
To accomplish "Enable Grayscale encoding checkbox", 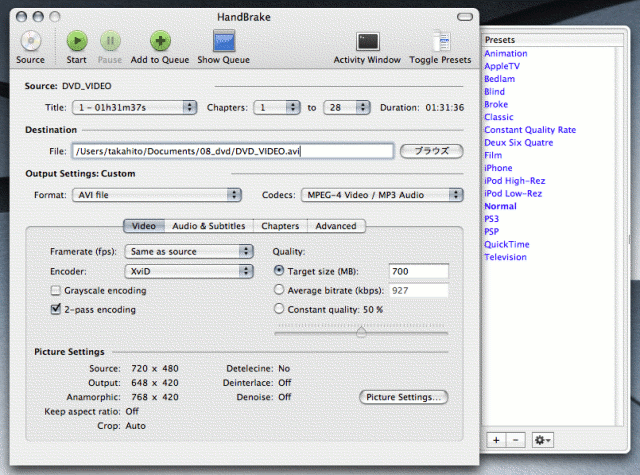I will coord(56,290).
